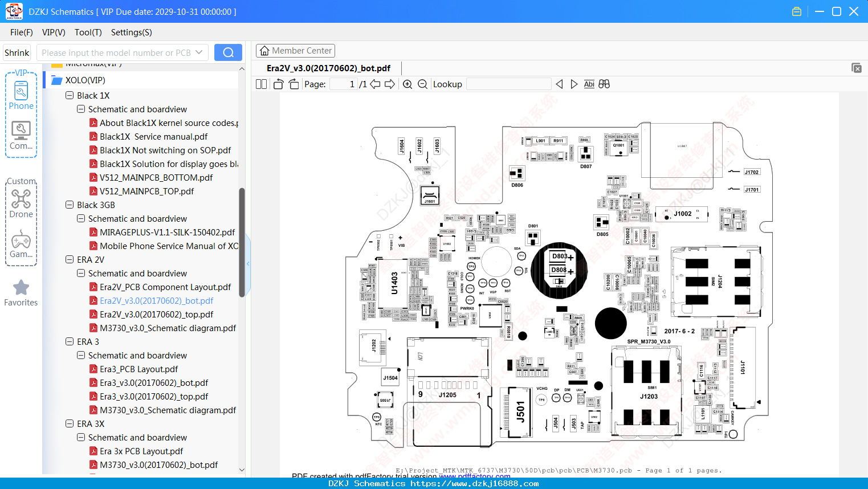Open Black1X Solution for display goes blank file
This screenshot has width=868, height=489.
pyautogui.click(x=169, y=164)
